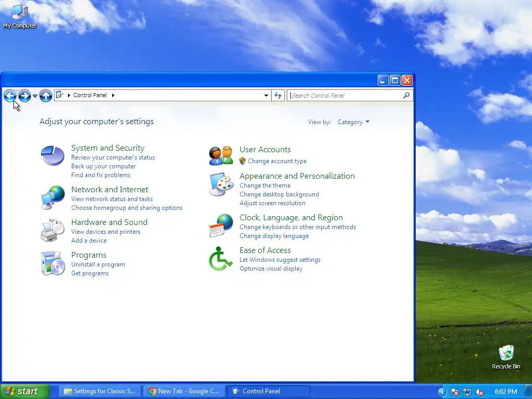Click the Network and Internet icon

coord(52,197)
